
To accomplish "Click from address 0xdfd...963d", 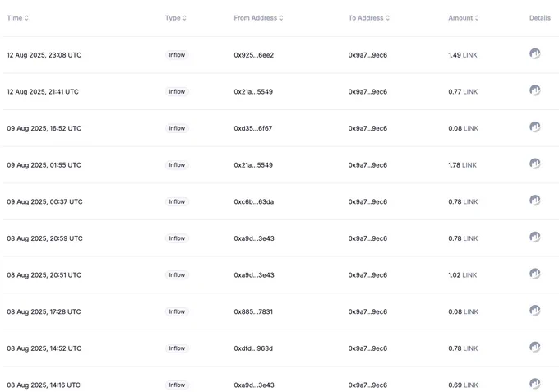I will point(253,348).
